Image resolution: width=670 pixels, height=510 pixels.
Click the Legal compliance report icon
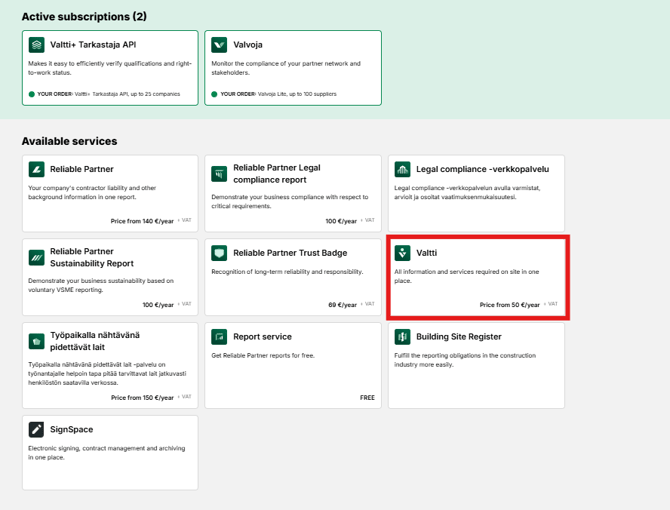point(219,174)
